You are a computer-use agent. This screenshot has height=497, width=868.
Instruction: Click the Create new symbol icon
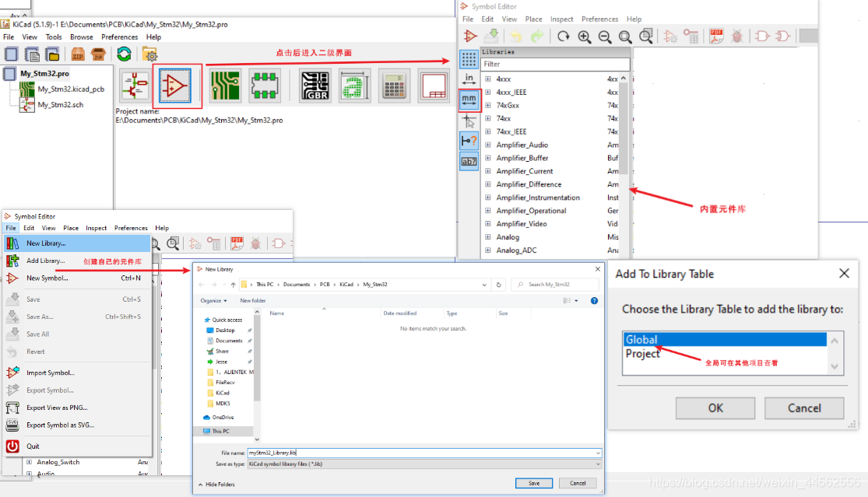[x=470, y=37]
